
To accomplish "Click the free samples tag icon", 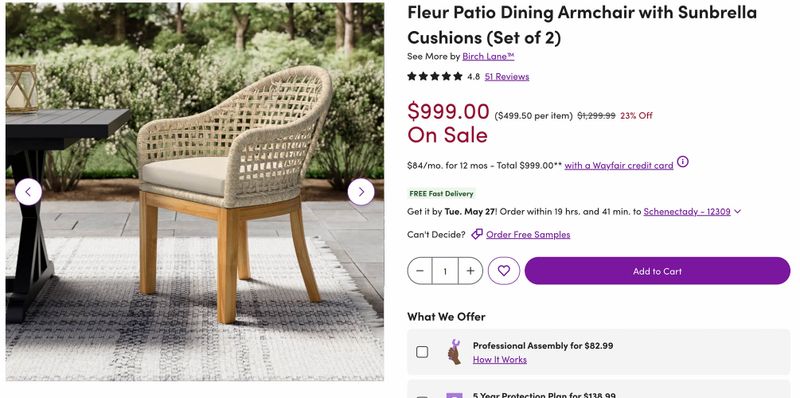I will click(x=477, y=234).
